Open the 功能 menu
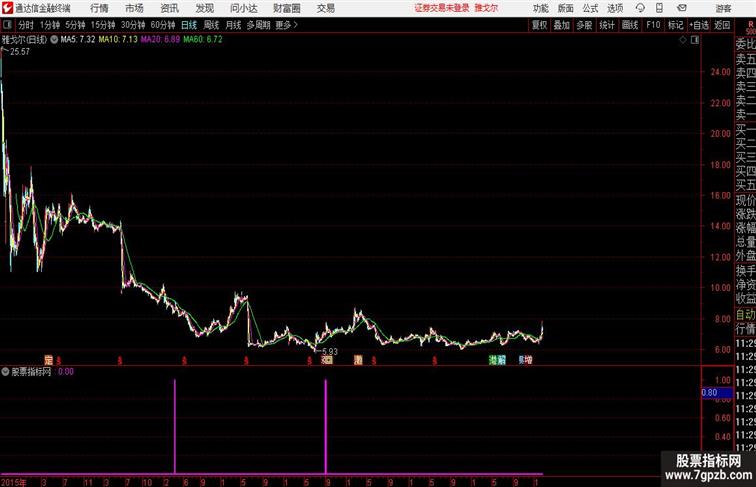Viewport: 756px width, 487px height. [x=540, y=8]
